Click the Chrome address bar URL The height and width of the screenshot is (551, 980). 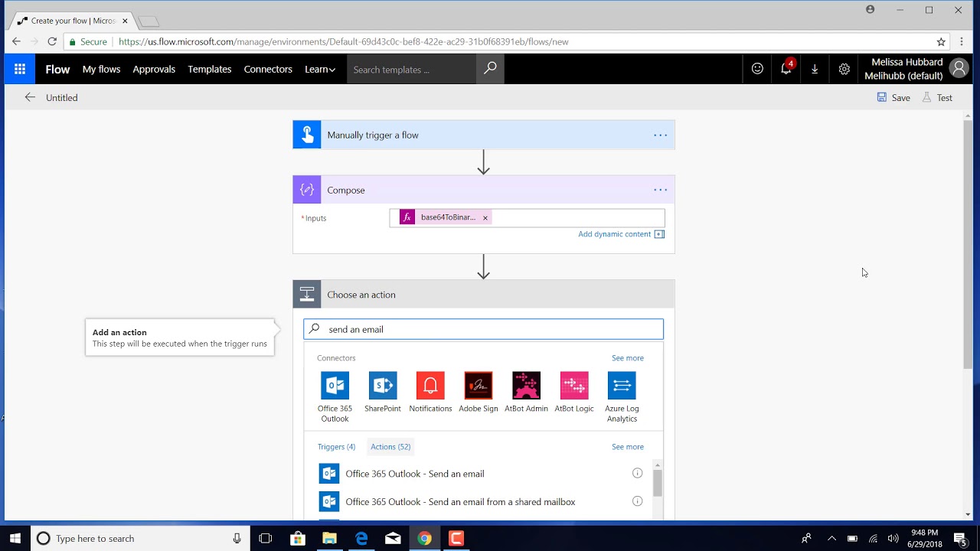click(344, 41)
